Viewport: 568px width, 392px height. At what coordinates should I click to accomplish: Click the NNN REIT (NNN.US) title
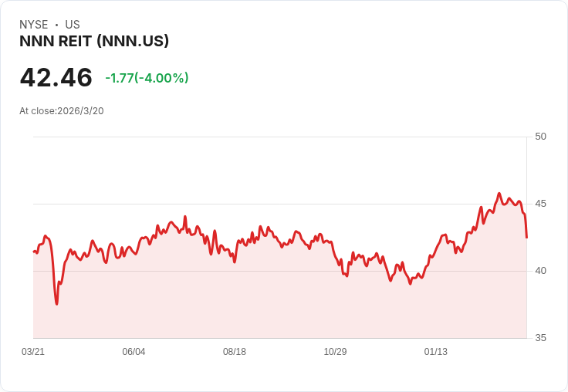click(x=94, y=42)
